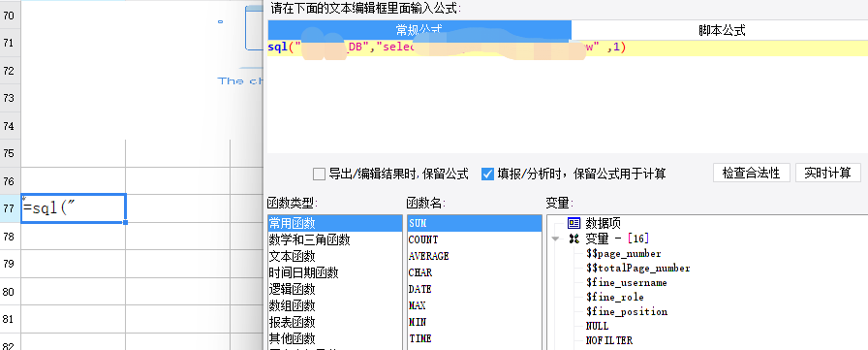This screenshot has width=868, height=350.
Task: Collapse the 变量 - [16] tree node
Action: 556,239
